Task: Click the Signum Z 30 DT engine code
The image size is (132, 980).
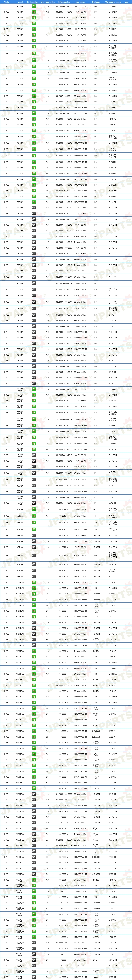Action: [113, 645]
